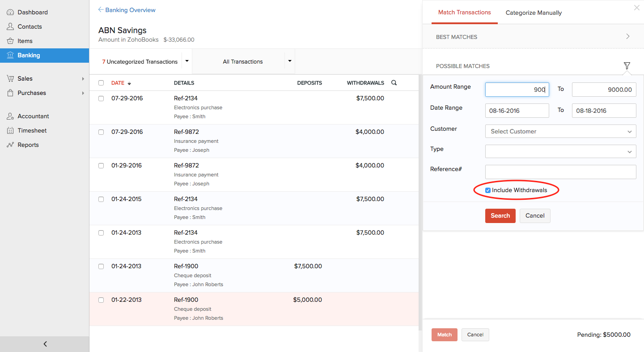Open the Accountant section

(x=33, y=116)
